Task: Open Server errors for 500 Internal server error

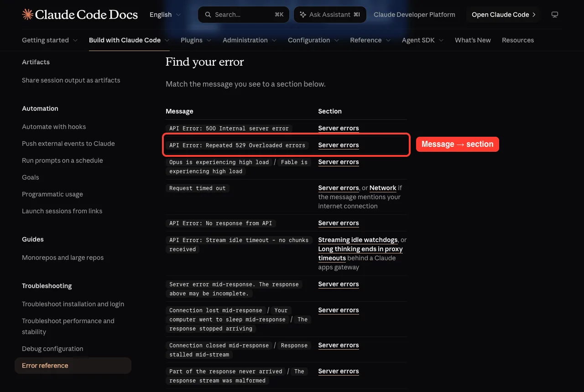Action: (x=339, y=128)
